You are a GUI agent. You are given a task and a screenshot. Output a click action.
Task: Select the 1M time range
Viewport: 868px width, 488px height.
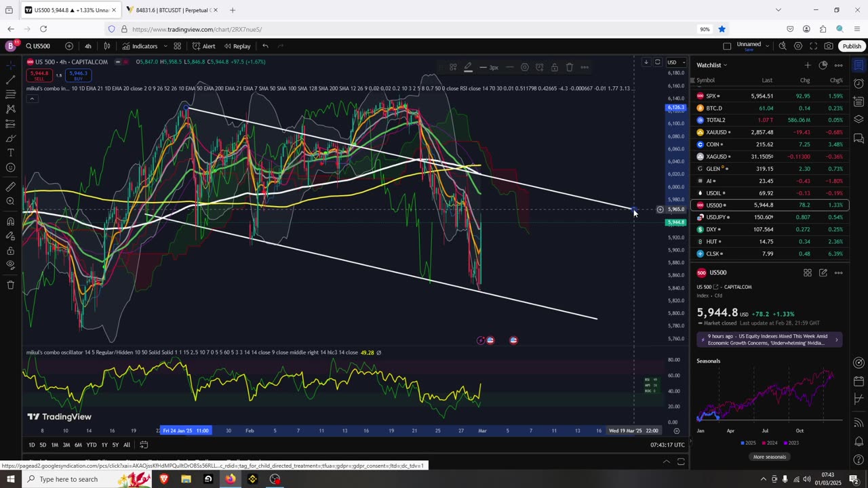54,445
